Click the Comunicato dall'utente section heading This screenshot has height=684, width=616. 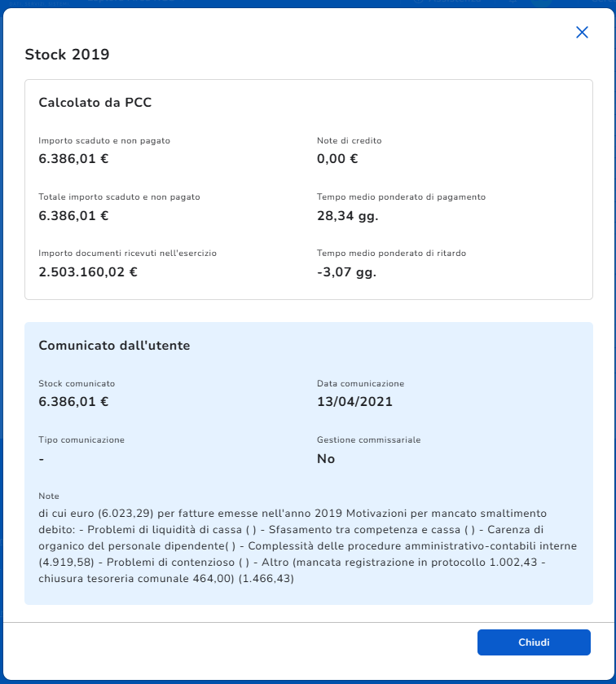(114, 346)
